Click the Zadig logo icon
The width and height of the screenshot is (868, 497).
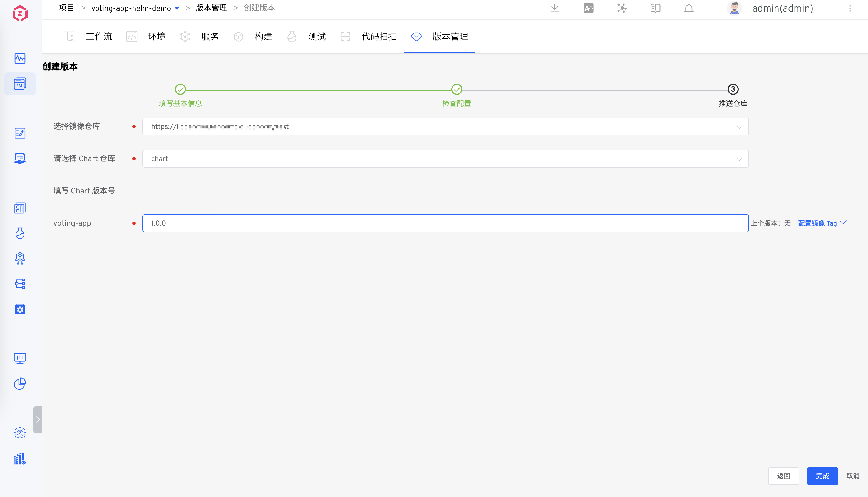pyautogui.click(x=20, y=14)
